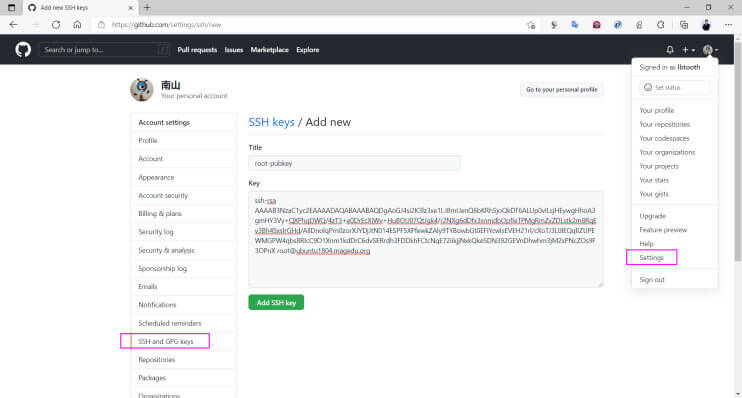Open browser extensions puzzle icon
Viewport: 742px width, 398px height.
coord(661,25)
